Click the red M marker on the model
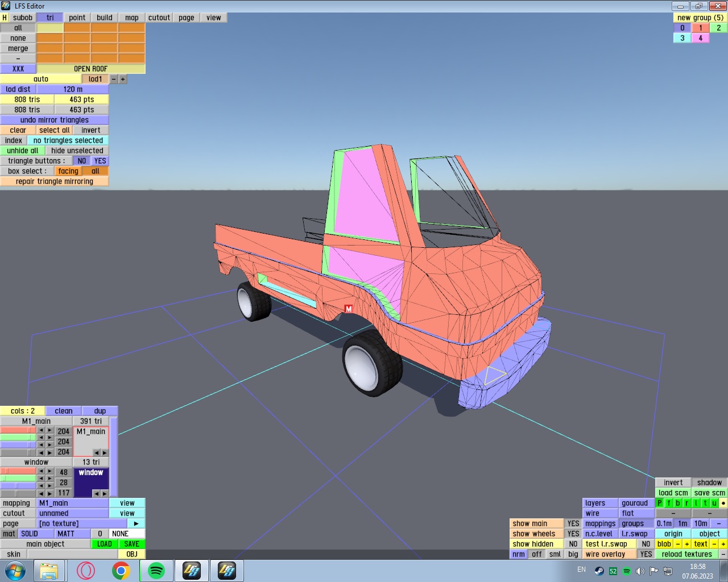The image size is (728, 582). [349, 309]
